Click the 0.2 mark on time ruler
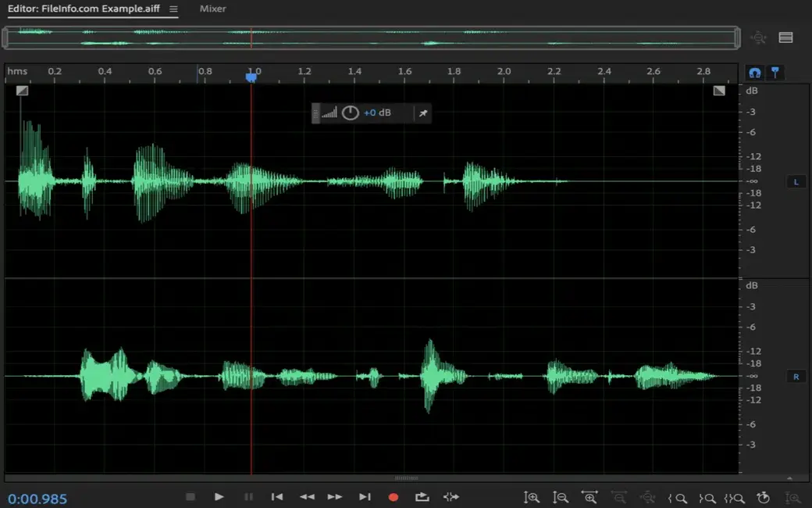This screenshot has width=812, height=508. pos(55,71)
